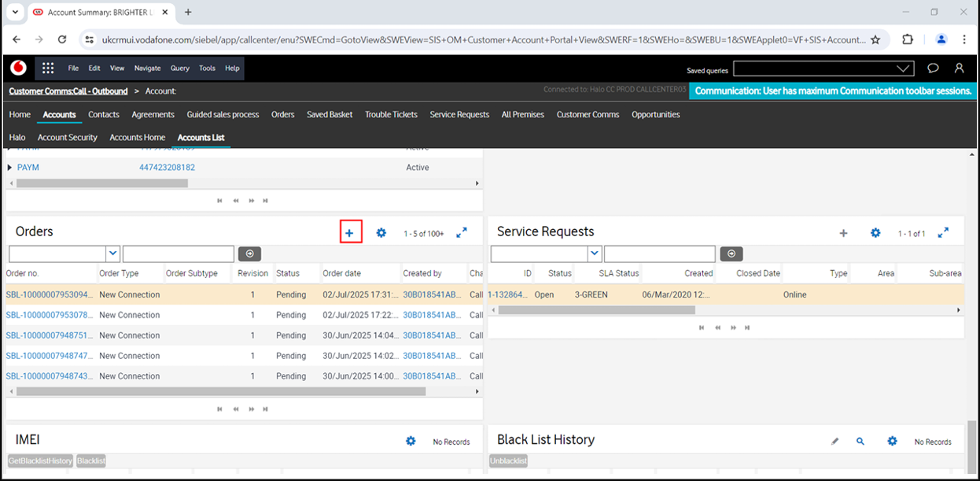The width and height of the screenshot is (980, 481).
Task: Open the Tools menu
Action: pos(207,68)
